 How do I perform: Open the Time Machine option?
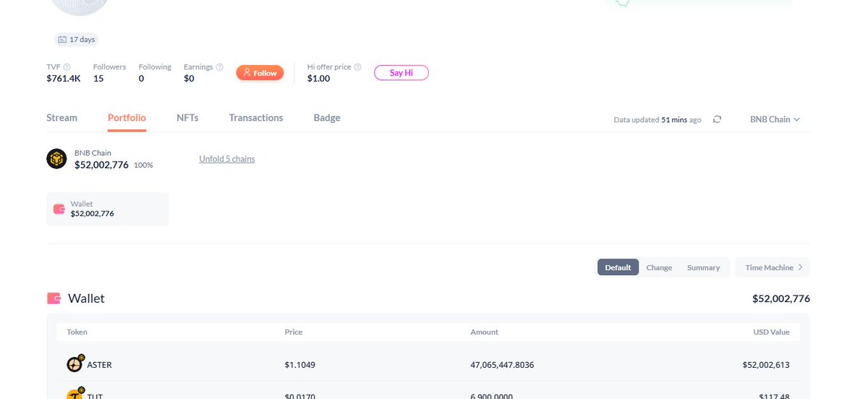(x=773, y=267)
